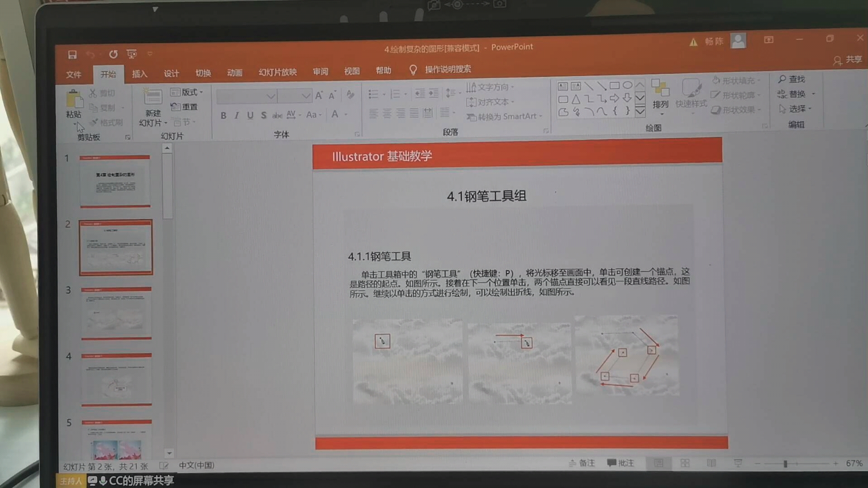868x488 pixels.
Task: Click 查找 find icon
Action: click(792, 79)
